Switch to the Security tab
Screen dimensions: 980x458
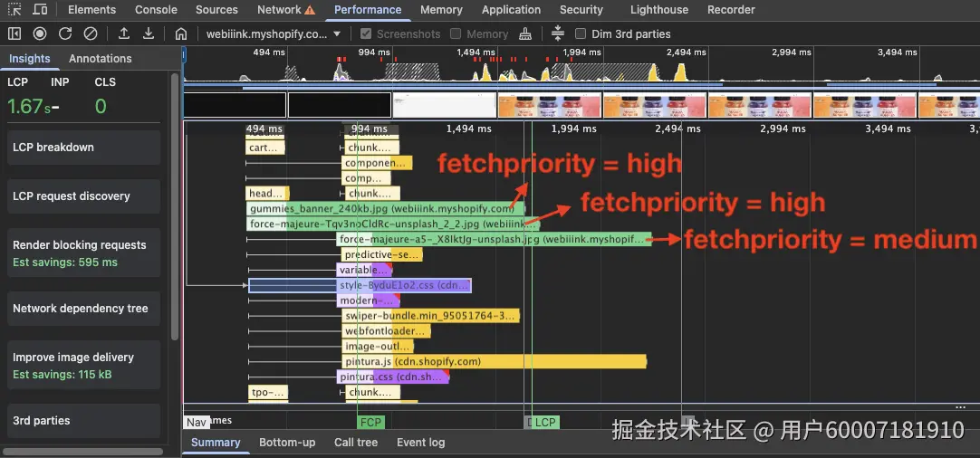581,9
